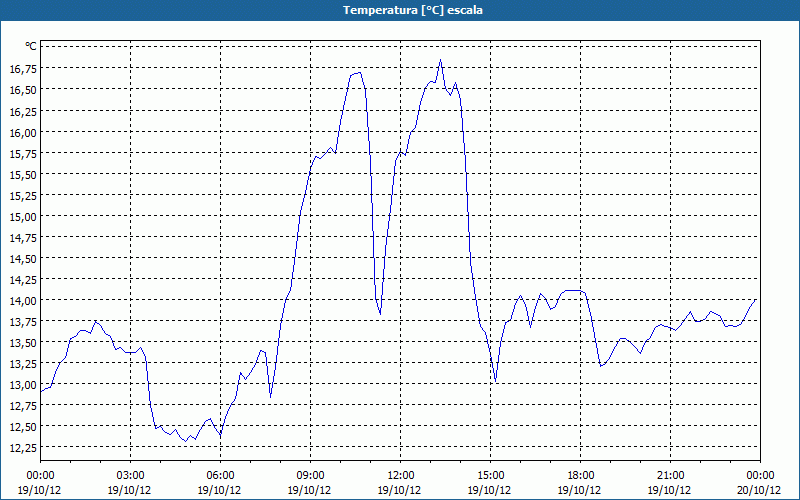Pick the 15:00 time axis label
Viewport: 800px width, 500px height.
[x=490, y=476]
